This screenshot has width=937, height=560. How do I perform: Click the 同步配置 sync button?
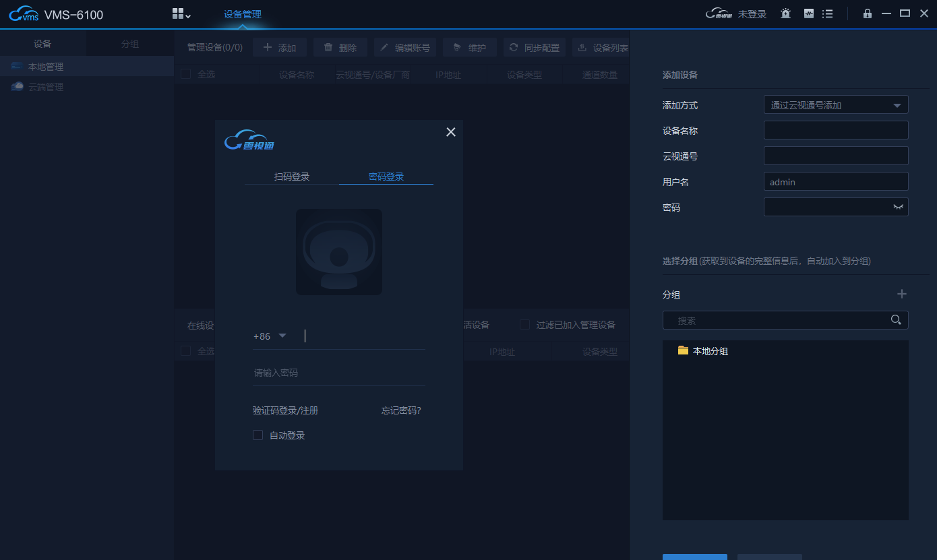[535, 47]
